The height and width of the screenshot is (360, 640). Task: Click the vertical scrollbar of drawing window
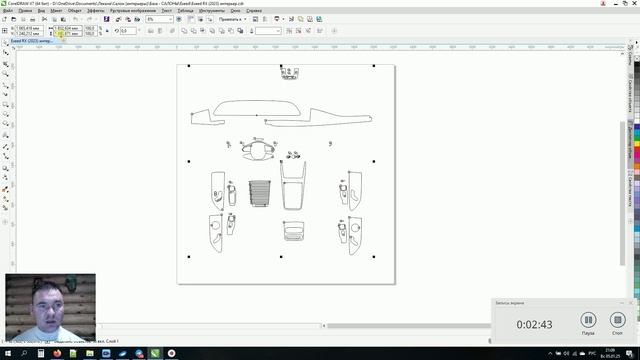(x=622, y=193)
